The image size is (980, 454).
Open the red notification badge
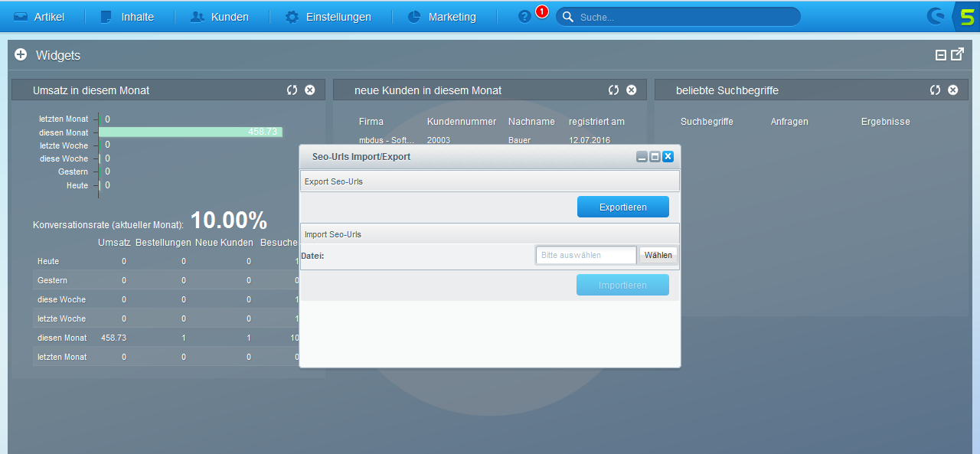(542, 11)
